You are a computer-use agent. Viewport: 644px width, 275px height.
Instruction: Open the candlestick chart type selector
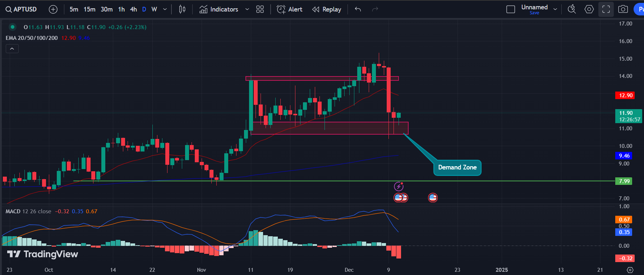[x=182, y=9]
